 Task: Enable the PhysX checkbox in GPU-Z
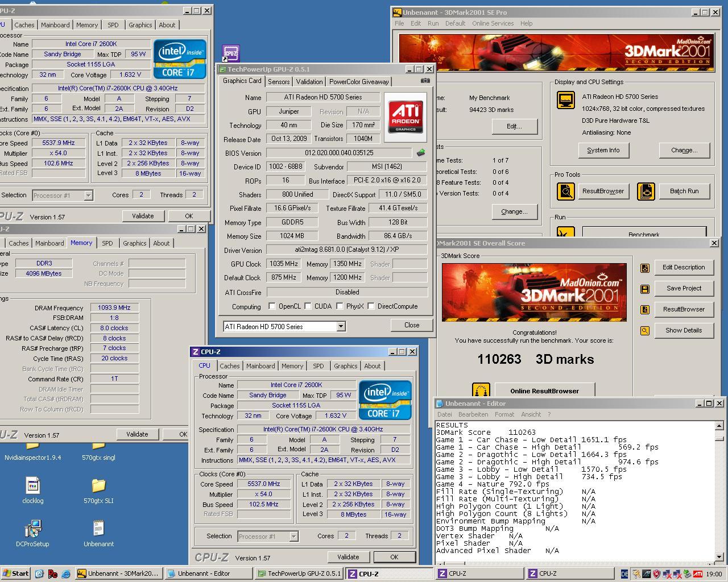pyautogui.click(x=340, y=306)
